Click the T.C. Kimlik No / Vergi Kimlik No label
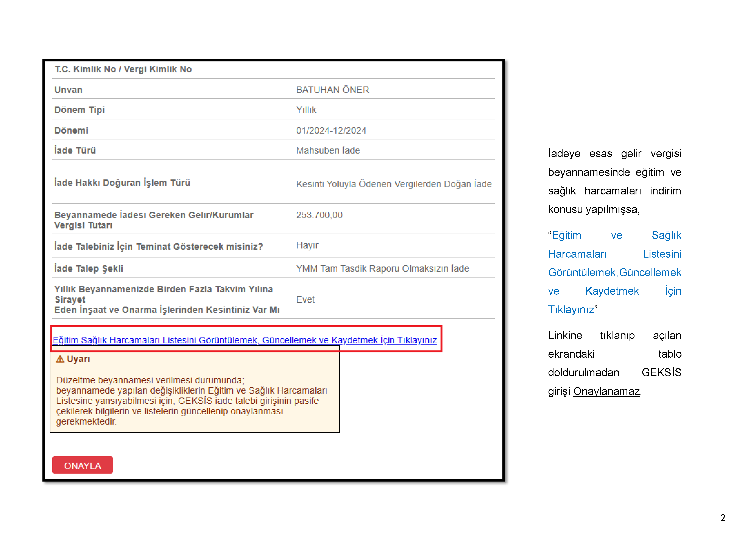 pos(123,69)
